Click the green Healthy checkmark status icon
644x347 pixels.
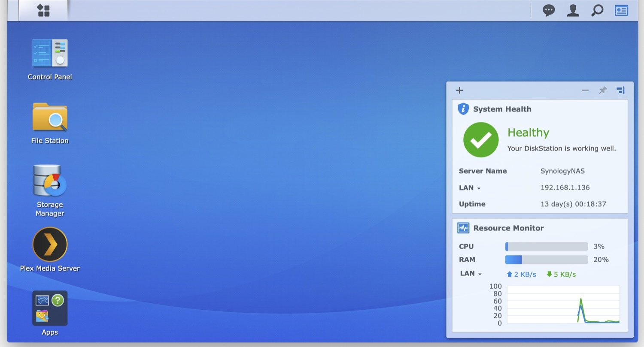(481, 140)
